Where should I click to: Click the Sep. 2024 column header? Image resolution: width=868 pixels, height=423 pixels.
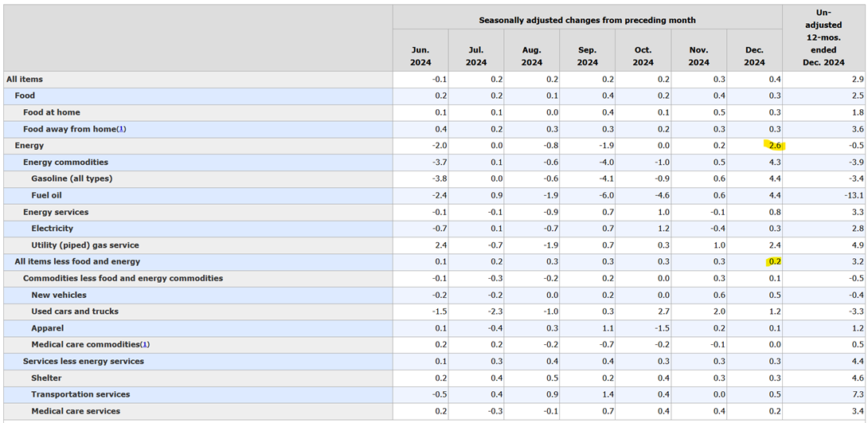pos(587,56)
